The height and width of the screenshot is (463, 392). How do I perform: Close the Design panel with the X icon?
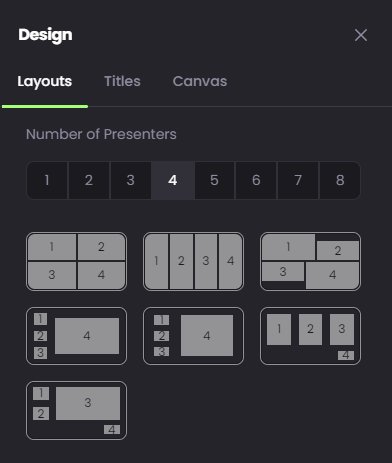[x=361, y=35]
